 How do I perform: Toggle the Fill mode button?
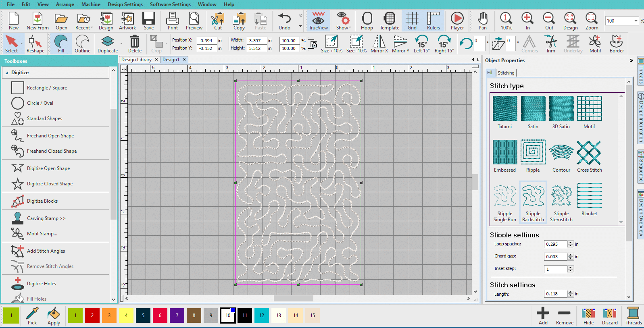click(x=61, y=44)
